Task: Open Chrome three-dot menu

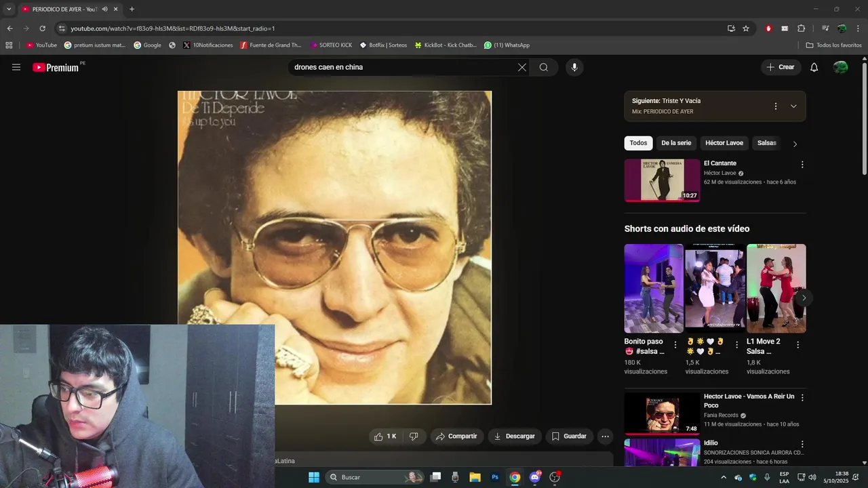Action: (x=857, y=28)
